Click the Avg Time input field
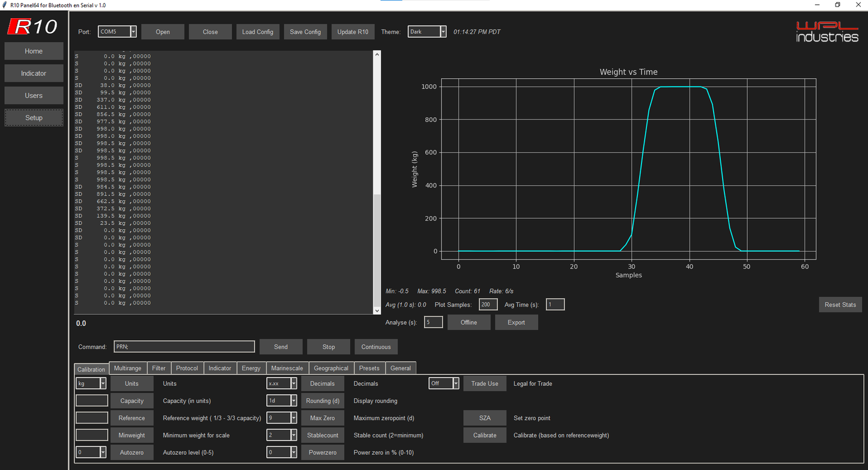Screen dimensions: 868x470 tap(555, 305)
